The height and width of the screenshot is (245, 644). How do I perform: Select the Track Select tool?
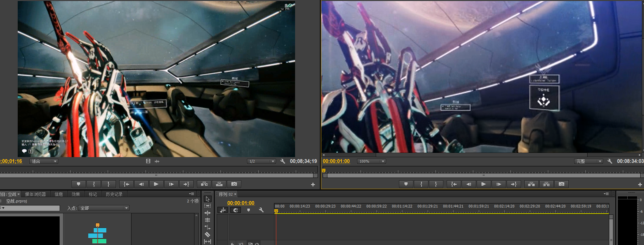(208, 206)
